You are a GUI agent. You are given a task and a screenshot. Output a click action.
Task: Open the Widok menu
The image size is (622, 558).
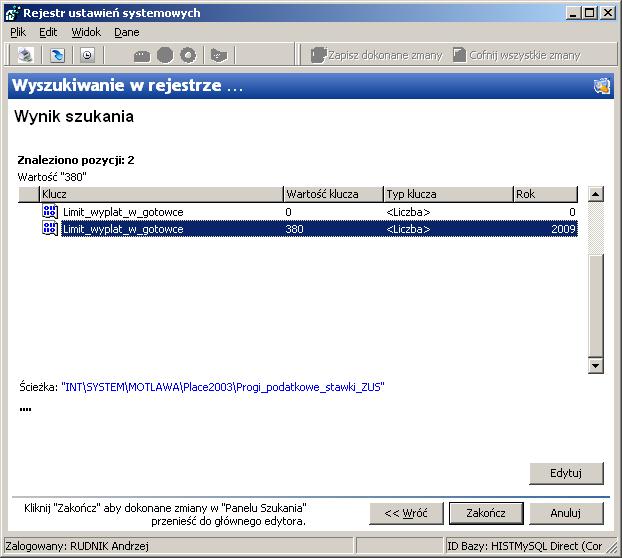click(86, 32)
